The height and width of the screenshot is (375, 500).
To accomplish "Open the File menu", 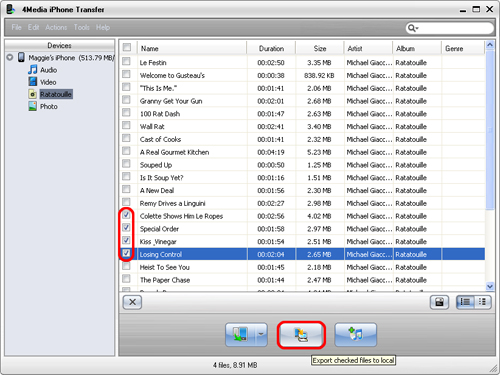I will [16, 27].
